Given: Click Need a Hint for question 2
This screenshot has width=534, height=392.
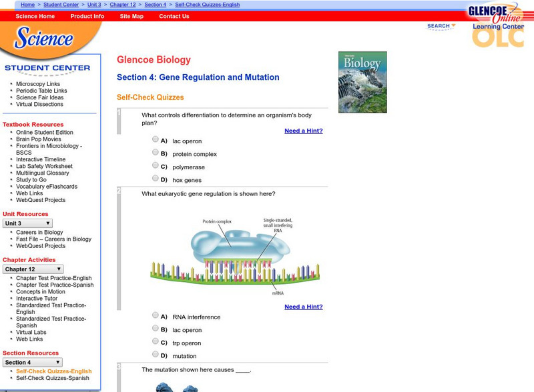Looking at the screenshot, I should coord(304,307).
